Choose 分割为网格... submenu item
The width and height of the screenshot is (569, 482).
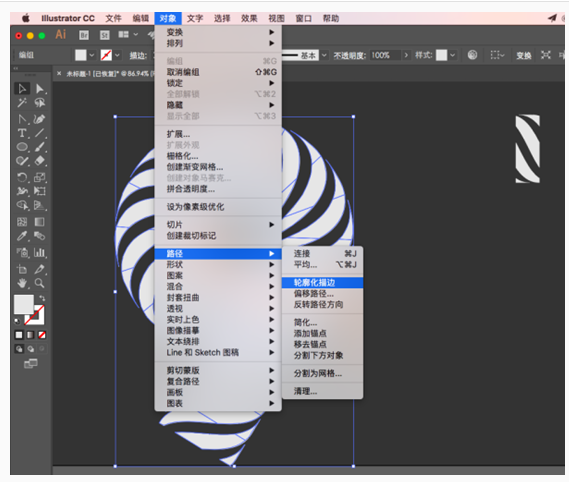tap(322, 373)
